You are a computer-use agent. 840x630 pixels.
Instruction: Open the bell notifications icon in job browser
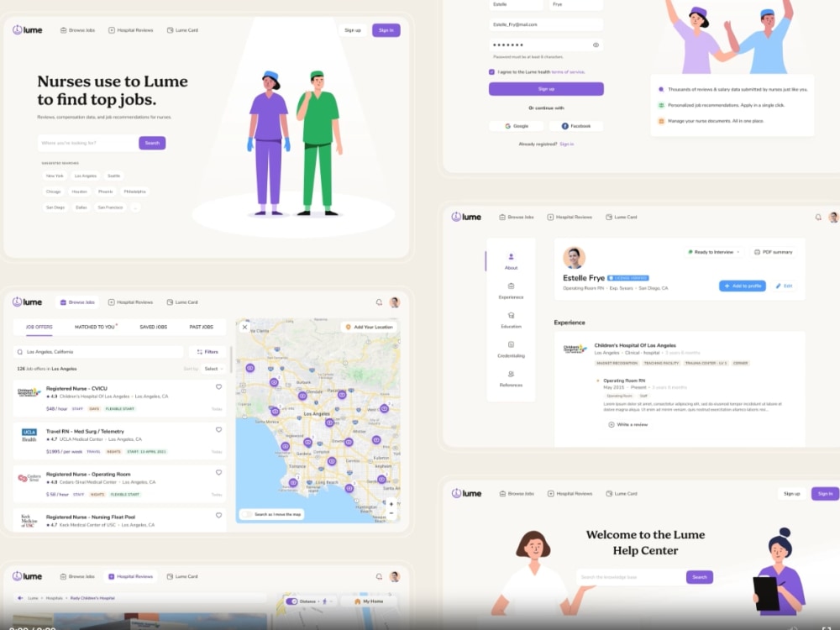(379, 302)
